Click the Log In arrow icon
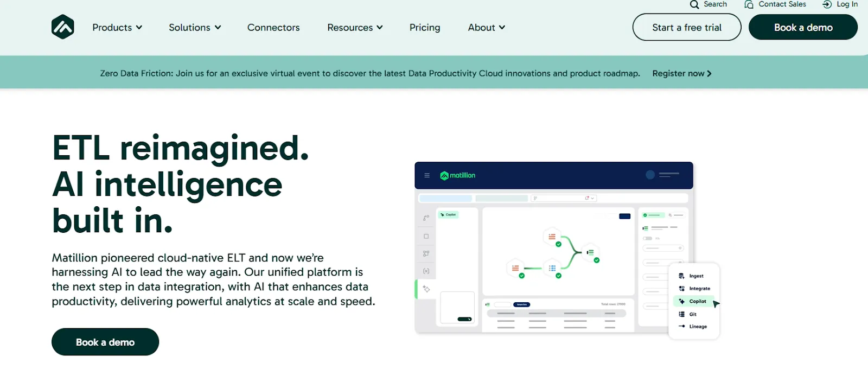The height and width of the screenshot is (382, 868). (x=827, y=4)
